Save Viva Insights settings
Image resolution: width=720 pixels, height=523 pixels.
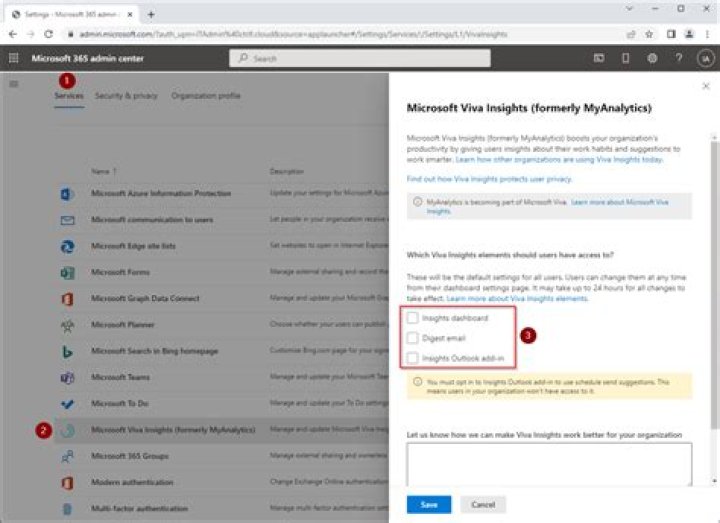tap(429, 505)
